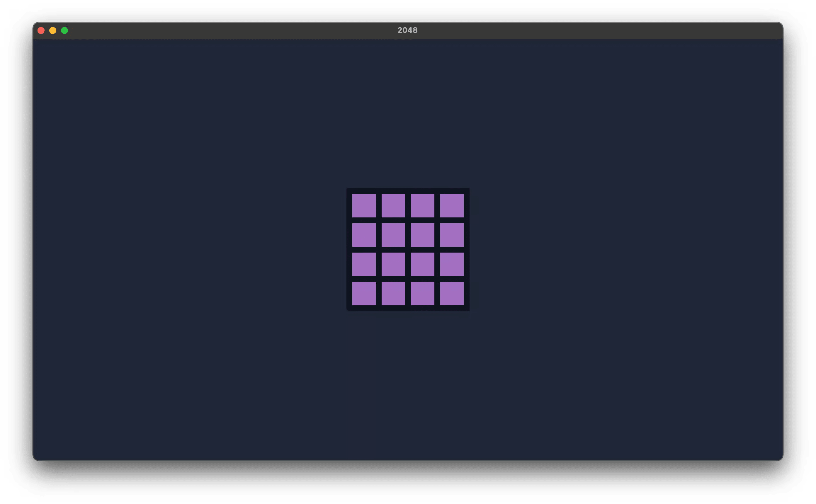This screenshot has height=504, width=816.
Task: Choose the third-row, fourth-column purple tile
Action: pos(452,264)
